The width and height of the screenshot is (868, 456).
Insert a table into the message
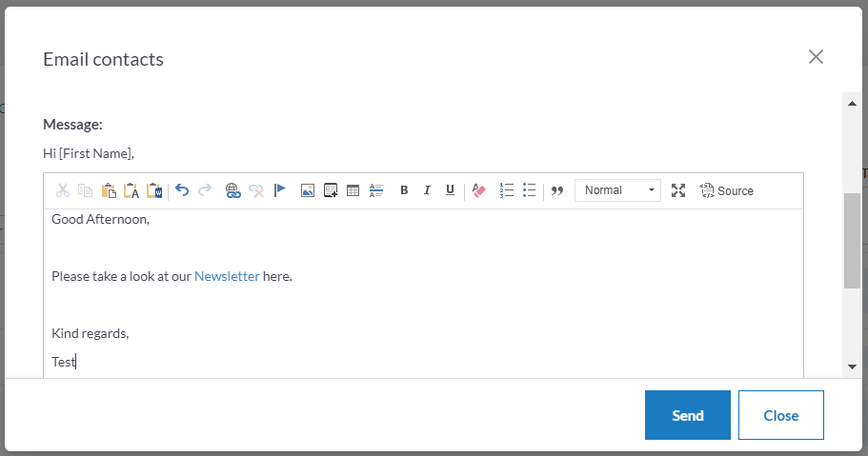tap(353, 190)
